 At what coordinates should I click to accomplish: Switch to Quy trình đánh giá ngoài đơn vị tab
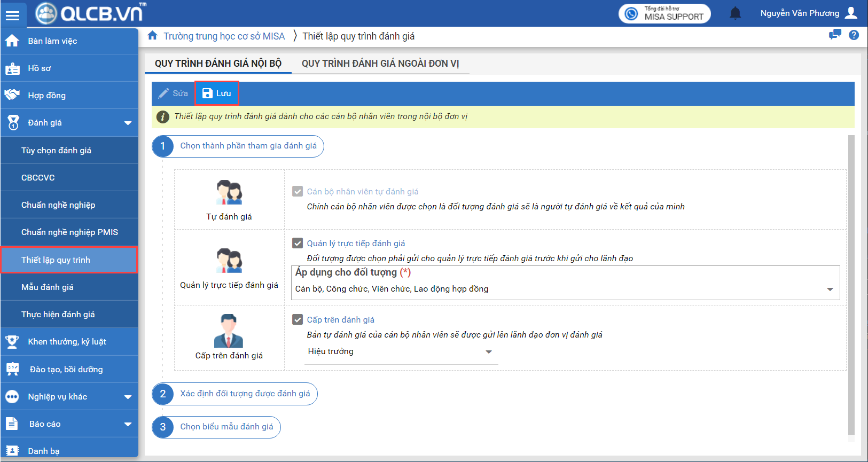tap(380, 64)
